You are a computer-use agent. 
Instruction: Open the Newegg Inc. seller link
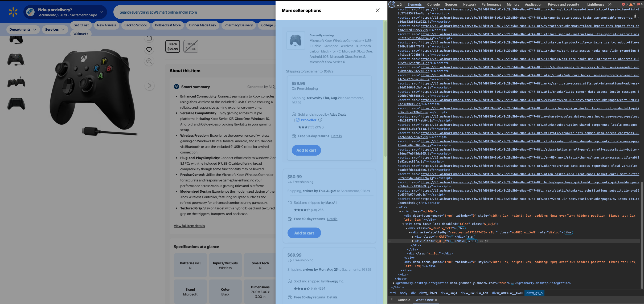point(334,281)
